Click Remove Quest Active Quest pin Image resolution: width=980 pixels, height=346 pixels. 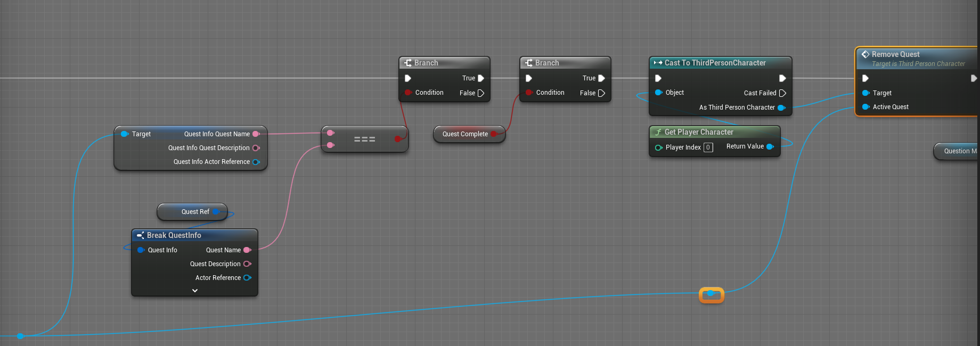pyautogui.click(x=865, y=106)
